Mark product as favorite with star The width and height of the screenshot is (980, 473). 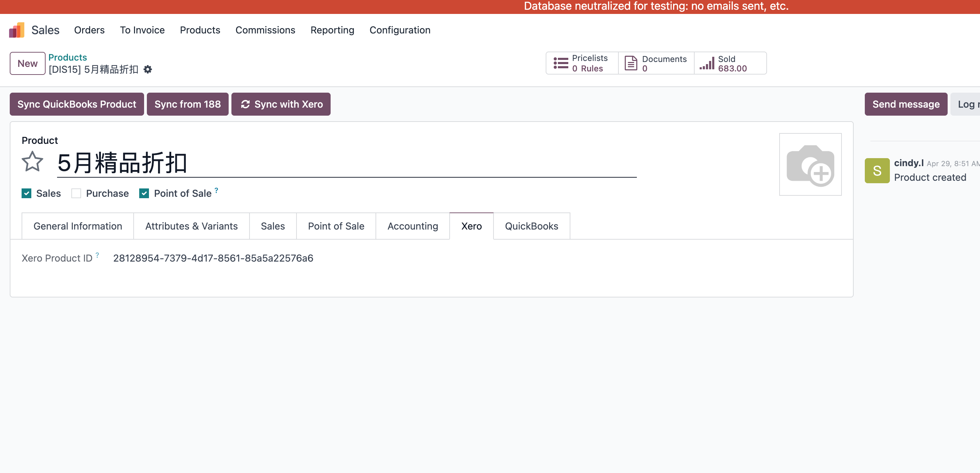pos(32,162)
